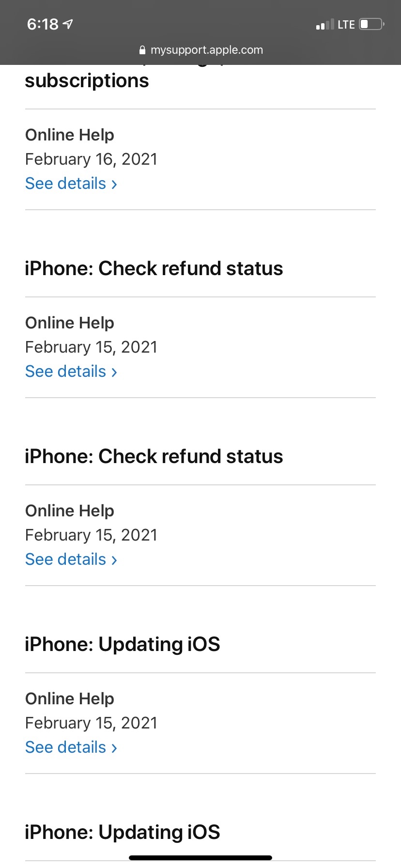Select the subscriptions heading at top
Screen dimensions: 401x868
87,80
